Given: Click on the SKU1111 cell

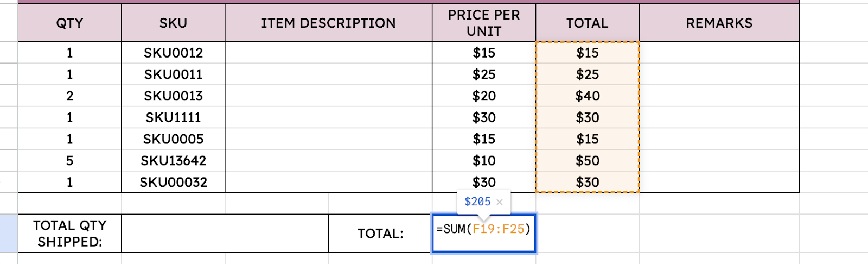Looking at the screenshot, I should click(x=173, y=117).
